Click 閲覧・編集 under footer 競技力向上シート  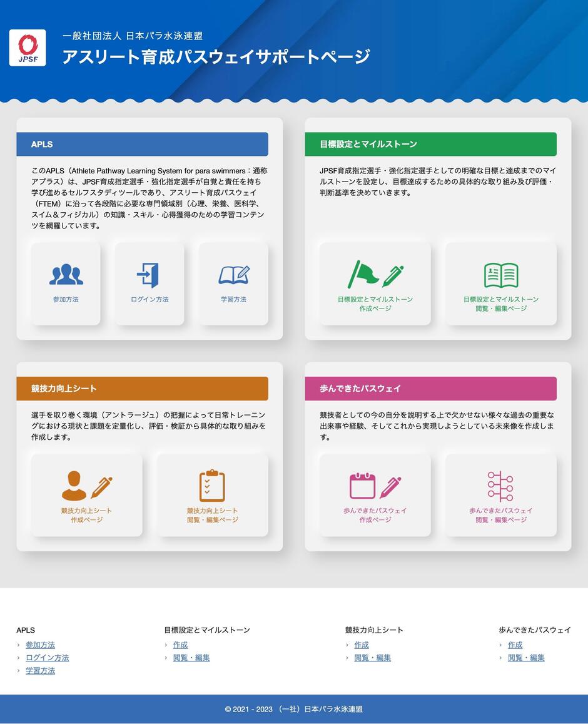(x=372, y=658)
